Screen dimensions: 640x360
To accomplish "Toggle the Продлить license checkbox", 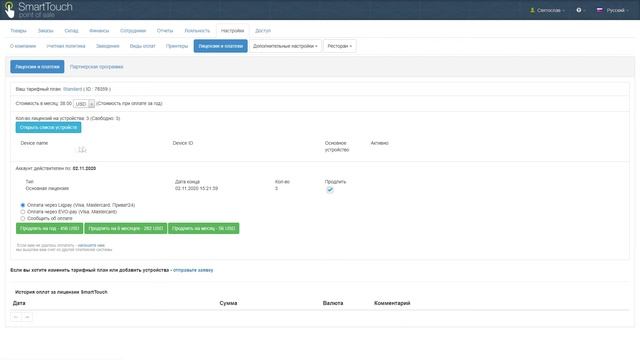I will [330, 189].
